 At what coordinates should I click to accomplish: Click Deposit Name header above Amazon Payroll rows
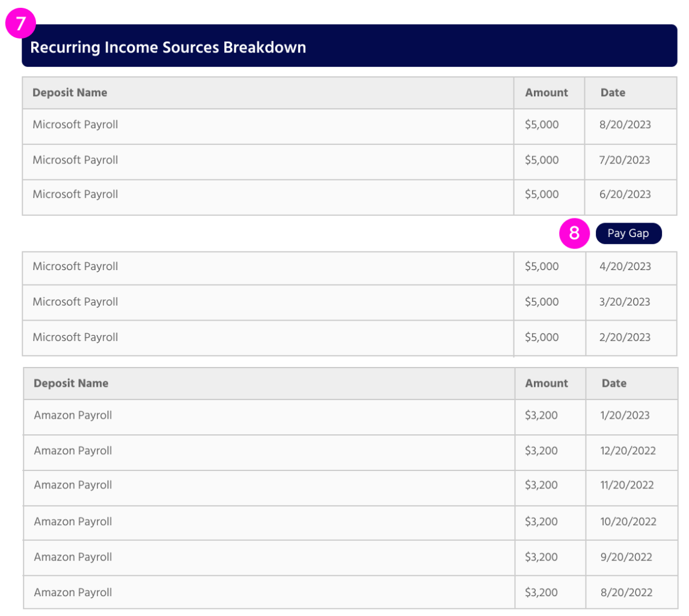tap(71, 383)
